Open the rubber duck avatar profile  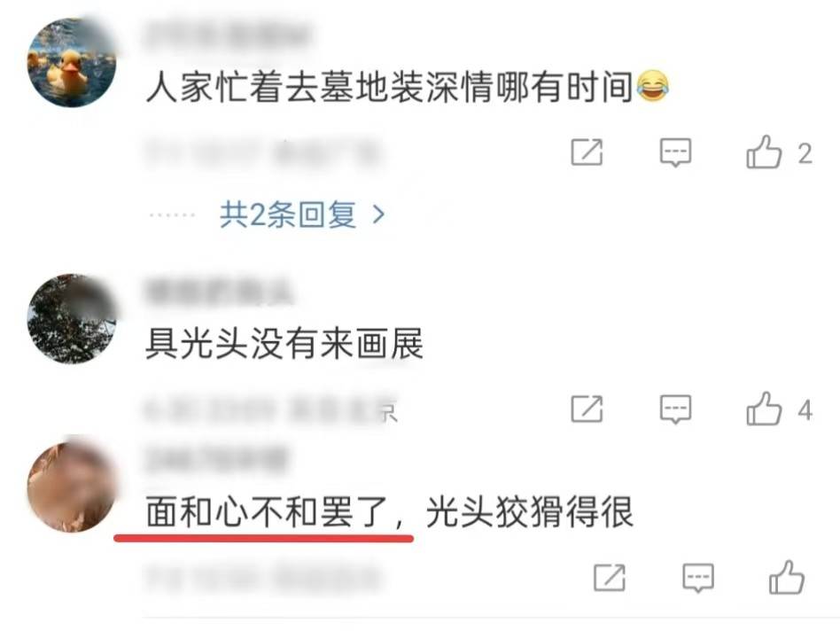72,63
